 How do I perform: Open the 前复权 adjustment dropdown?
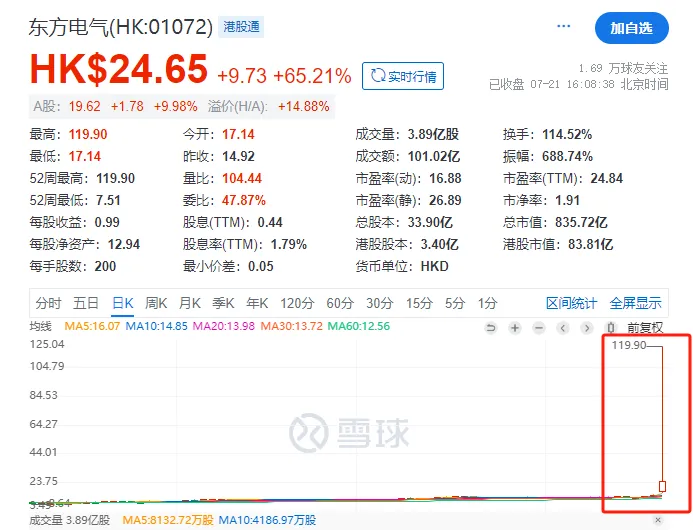pos(644,327)
